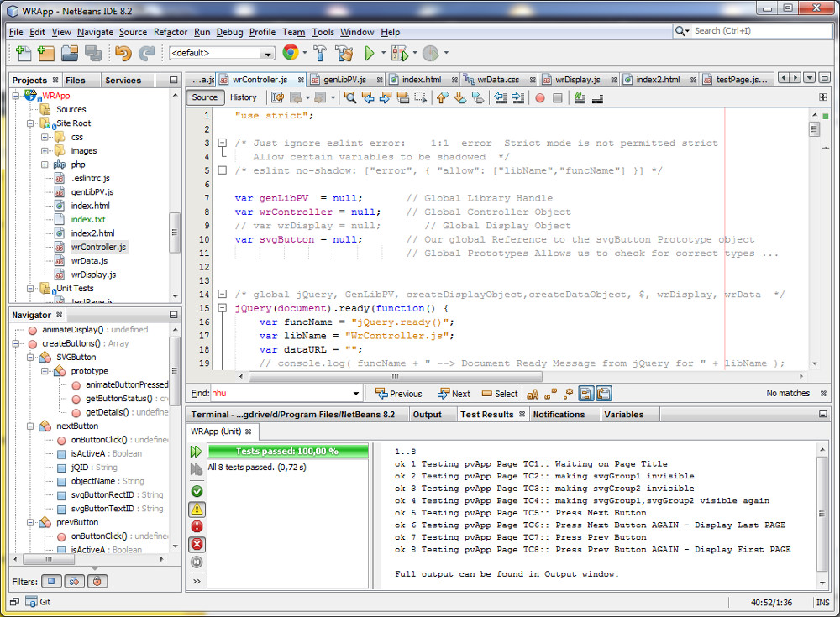Image resolution: width=840 pixels, height=617 pixels.
Task: Click the Find text input field
Action: point(281,394)
